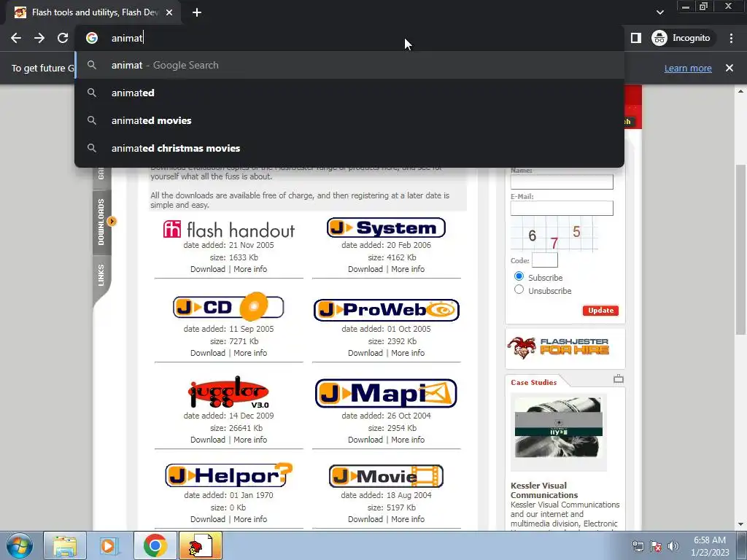Switch to Chrome in the taskbar
Screen dimensions: 747x560
(x=155, y=545)
